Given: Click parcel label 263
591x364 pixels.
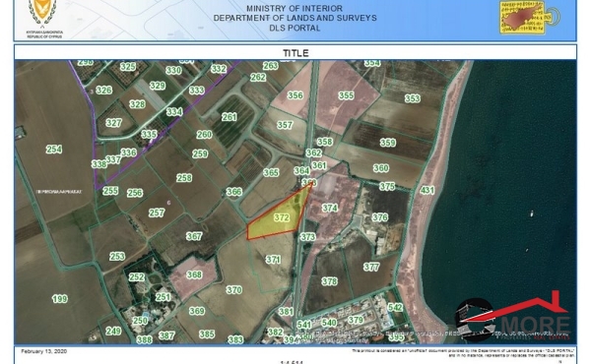Looking at the screenshot, I should pos(270,66).
